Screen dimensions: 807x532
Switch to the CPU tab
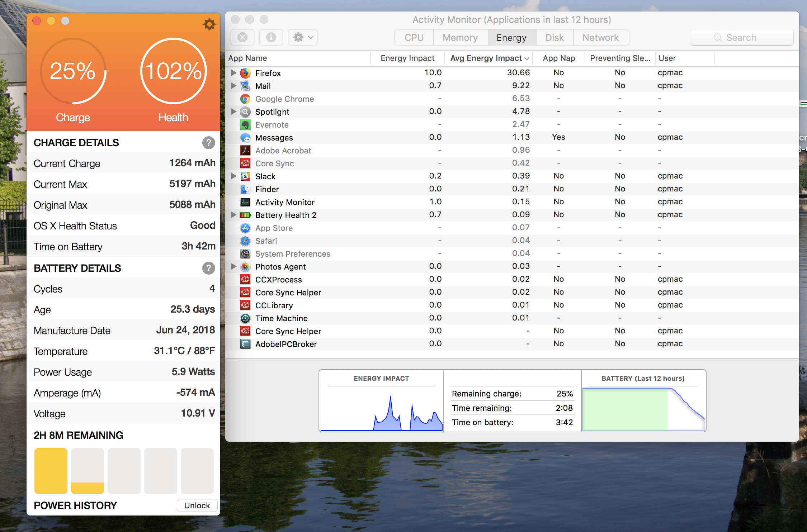(414, 37)
